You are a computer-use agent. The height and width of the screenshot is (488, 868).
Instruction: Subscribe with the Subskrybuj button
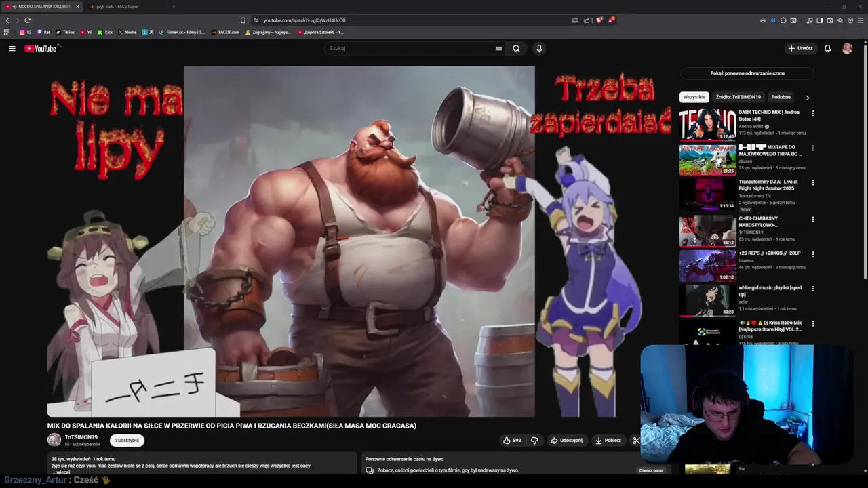pyautogui.click(x=127, y=441)
